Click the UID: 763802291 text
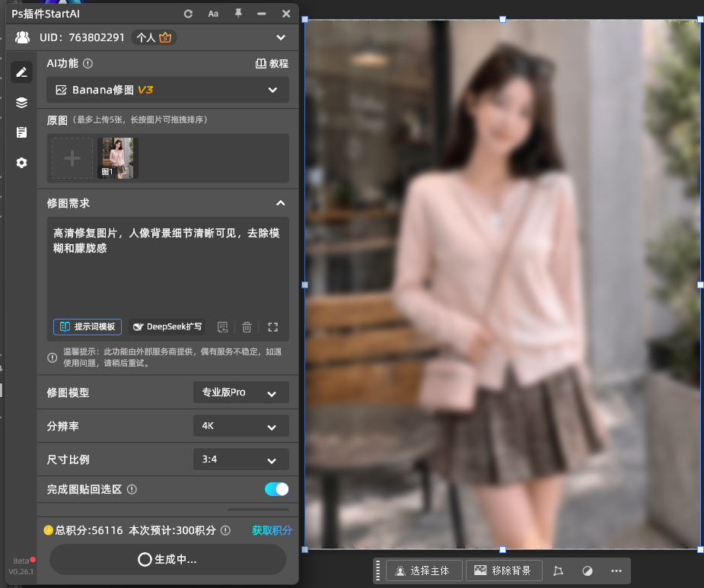The image size is (704, 588). click(81, 38)
